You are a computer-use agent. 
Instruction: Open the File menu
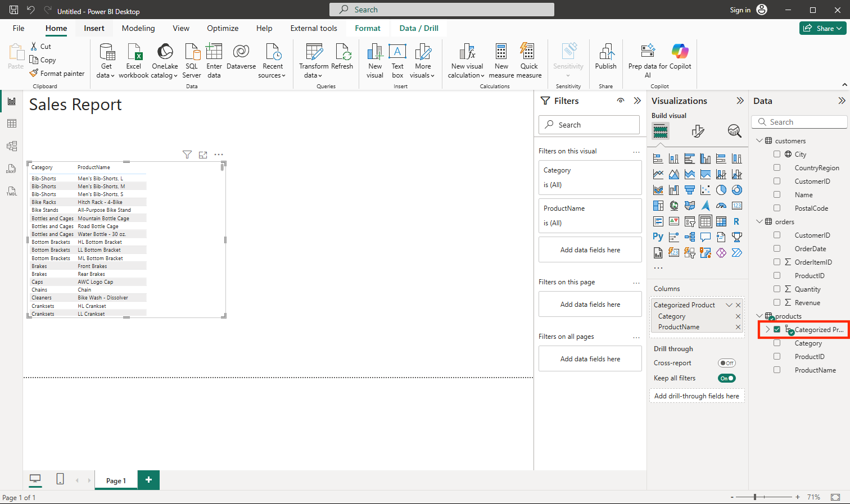19,28
